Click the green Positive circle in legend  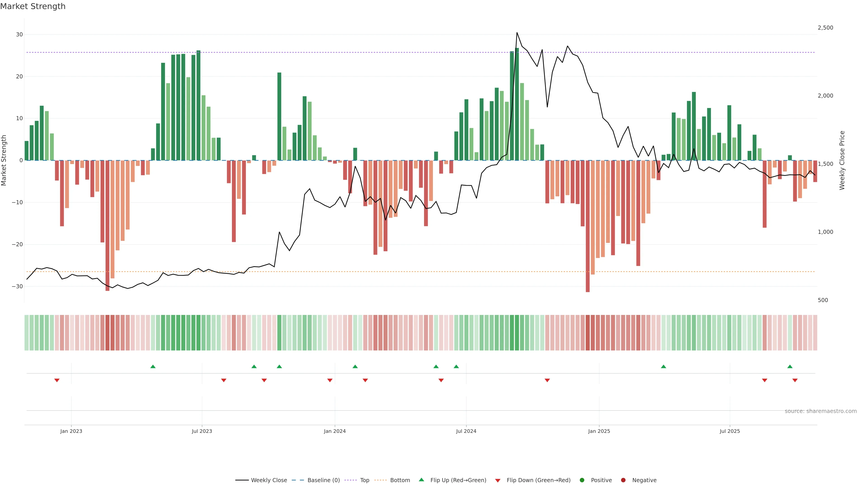click(582, 480)
